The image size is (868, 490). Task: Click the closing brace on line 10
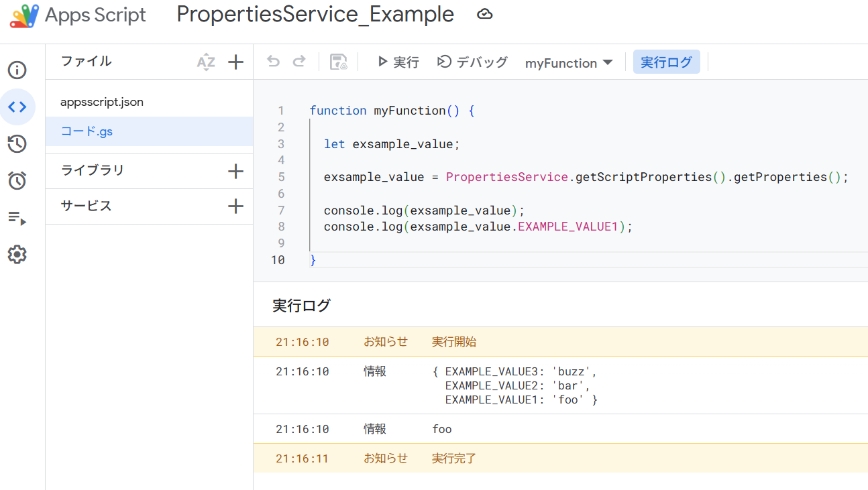click(x=313, y=260)
